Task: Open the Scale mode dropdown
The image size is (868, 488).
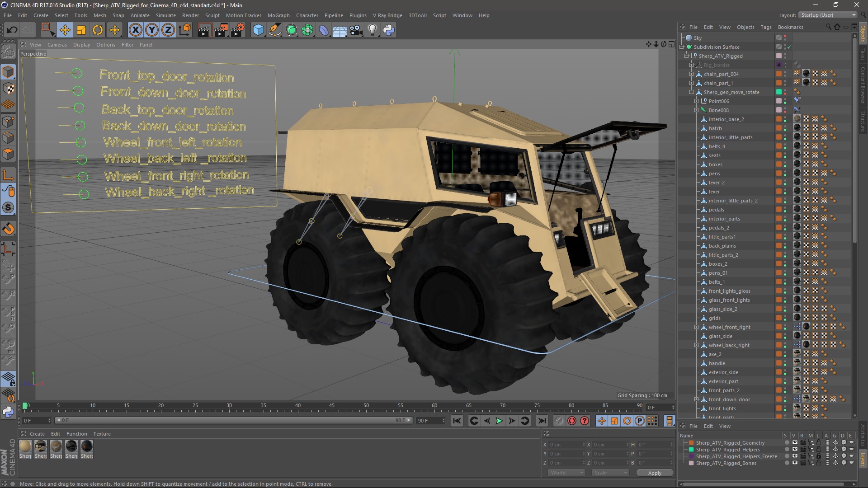Action: pos(610,473)
